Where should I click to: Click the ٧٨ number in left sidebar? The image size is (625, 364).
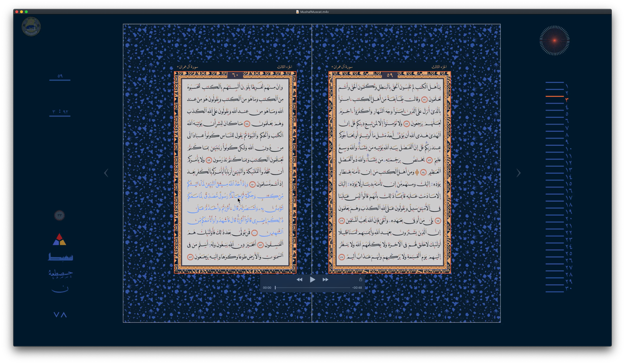[60, 315]
